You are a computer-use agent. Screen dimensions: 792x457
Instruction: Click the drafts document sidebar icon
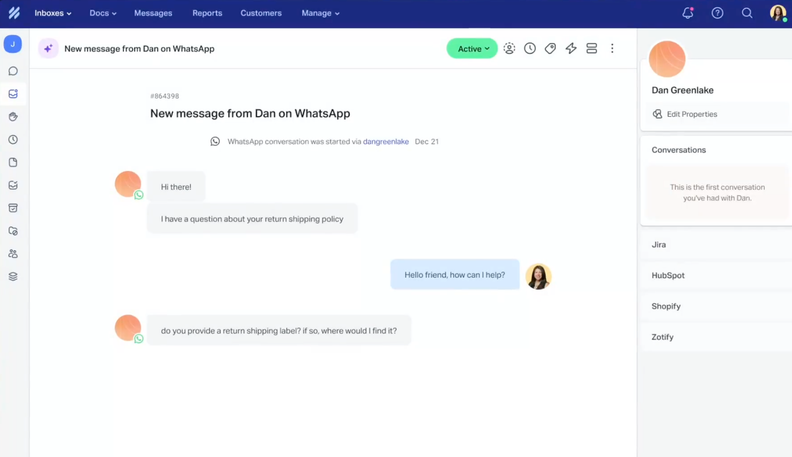click(13, 162)
